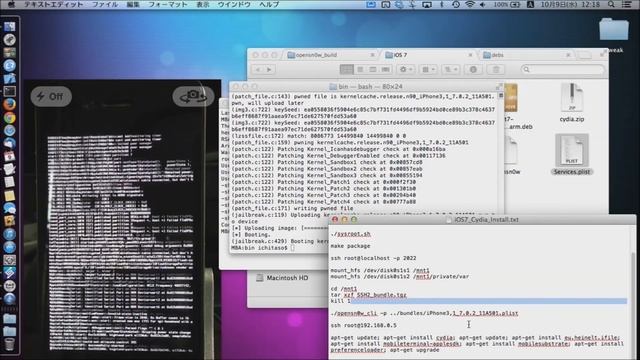Open Terminal icon in the Dock

9,91
